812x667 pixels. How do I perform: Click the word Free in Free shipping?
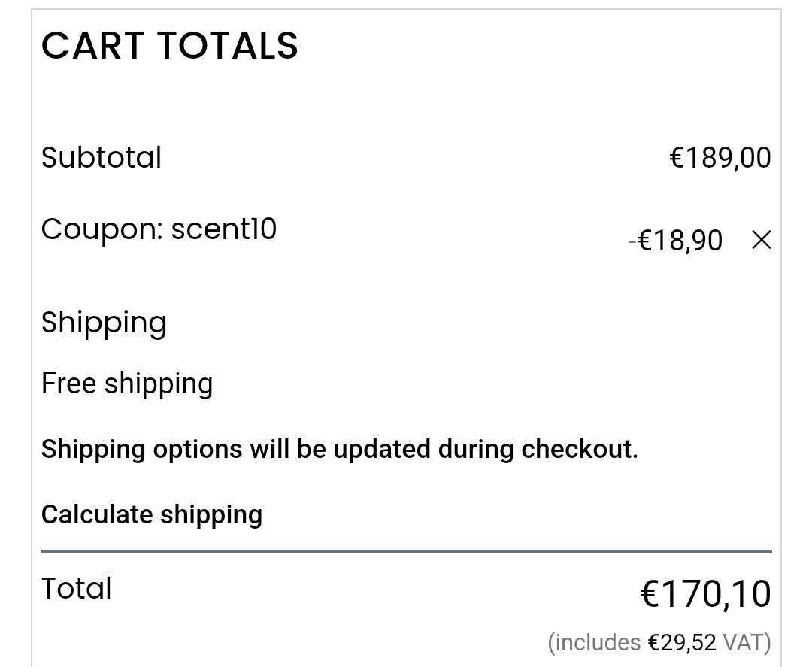coord(68,384)
